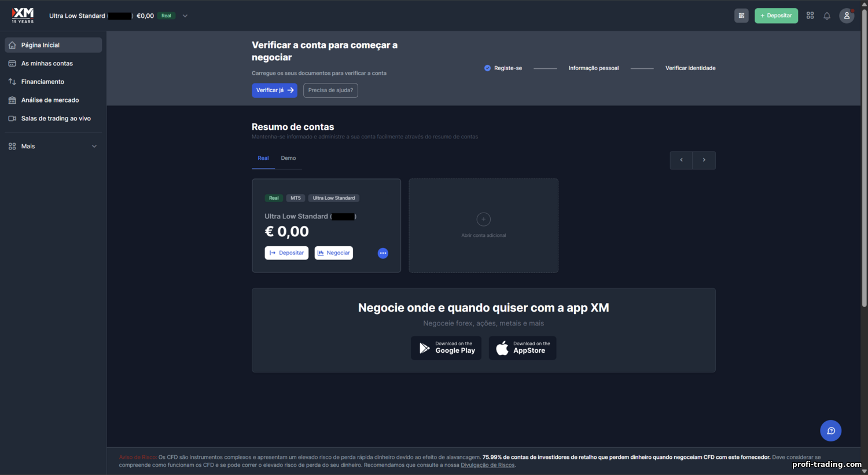Switch to the Demo accounts tab
The height and width of the screenshot is (475, 868).
[288, 158]
